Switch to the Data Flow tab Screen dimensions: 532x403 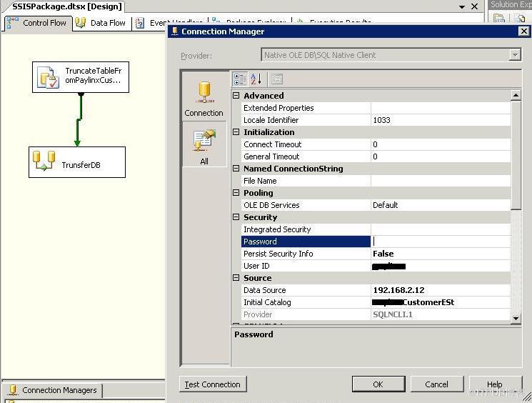101,23
